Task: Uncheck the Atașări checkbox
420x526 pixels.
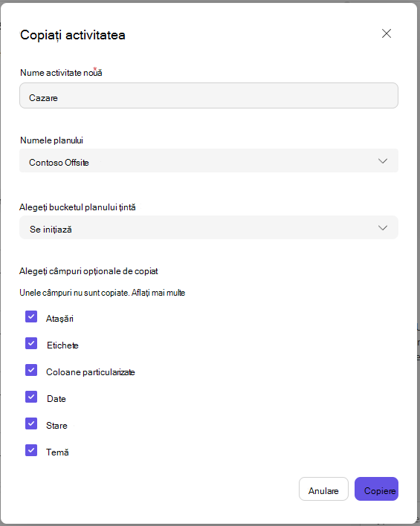Action: point(31,316)
